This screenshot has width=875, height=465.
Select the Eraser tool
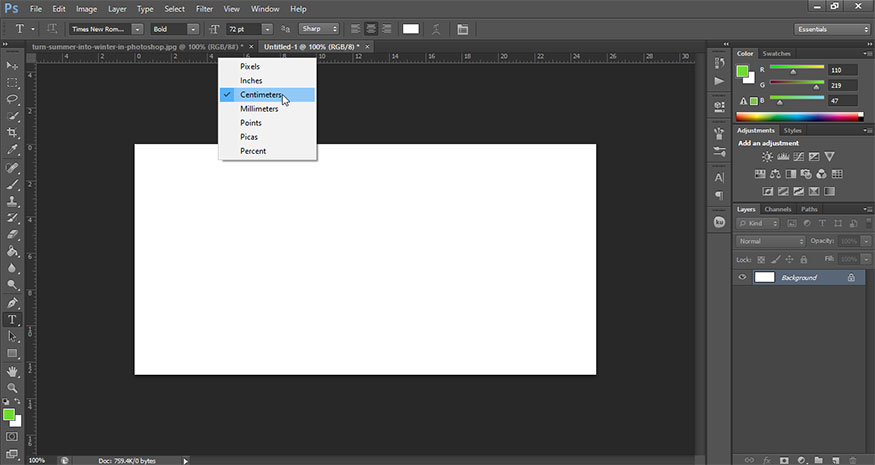tap(12, 234)
